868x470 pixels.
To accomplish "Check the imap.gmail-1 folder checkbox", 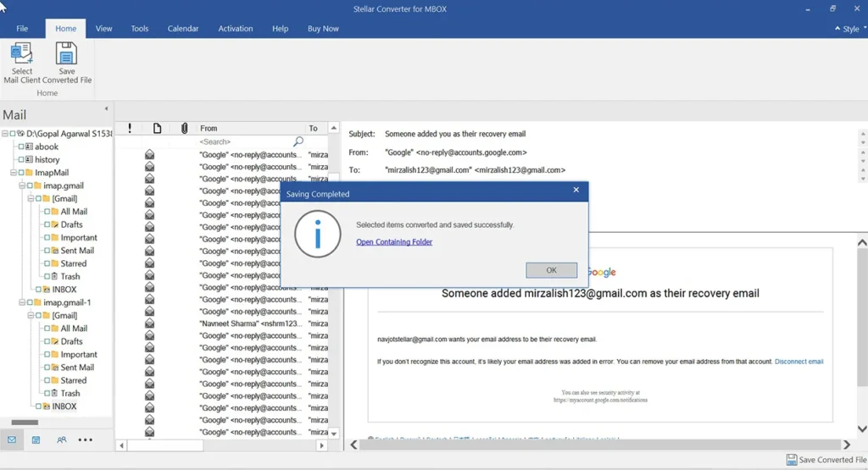I will click(x=30, y=302).
